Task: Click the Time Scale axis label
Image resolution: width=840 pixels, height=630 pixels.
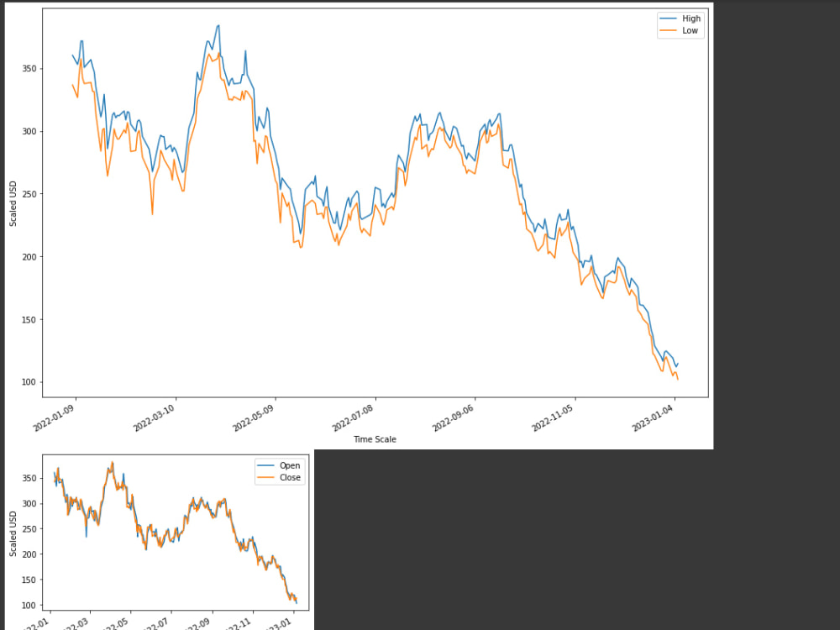Action: [373, 439]
